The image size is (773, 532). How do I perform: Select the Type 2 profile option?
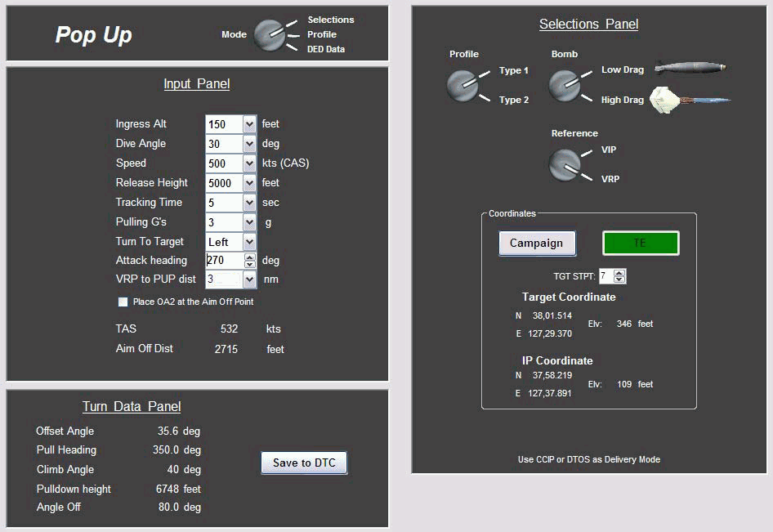(x=514, y=100)
